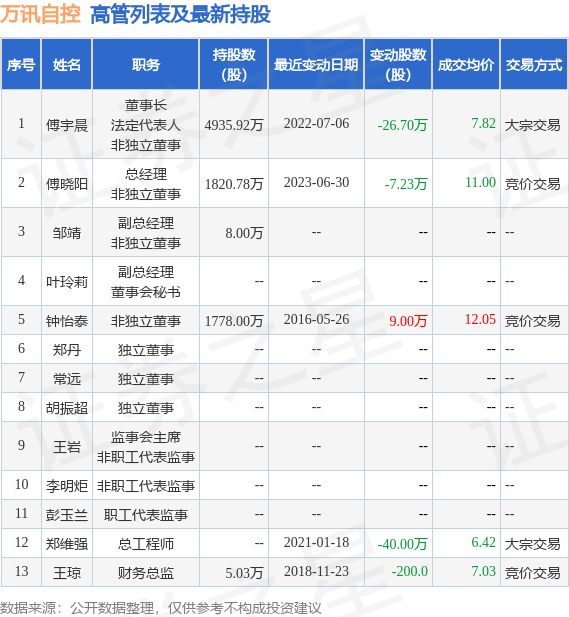
Task: Click the name 叶玲莉
Action: coord(67,282)
